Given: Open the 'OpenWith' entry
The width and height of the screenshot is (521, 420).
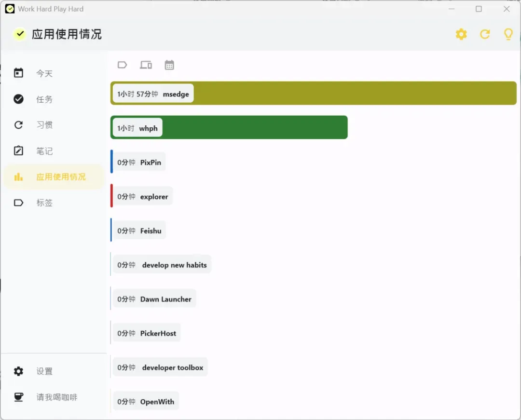Looking at the screenshot, I should pyautogui.click(x=146, y=401).
